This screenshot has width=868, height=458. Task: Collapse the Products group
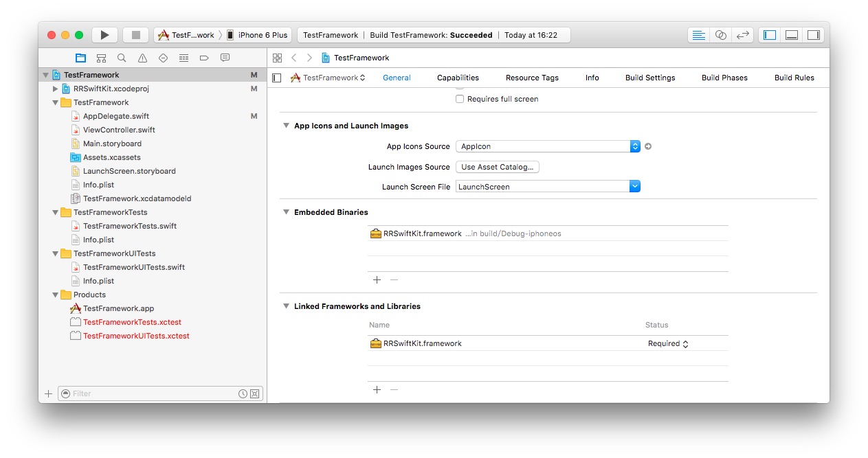pos(56,295)
